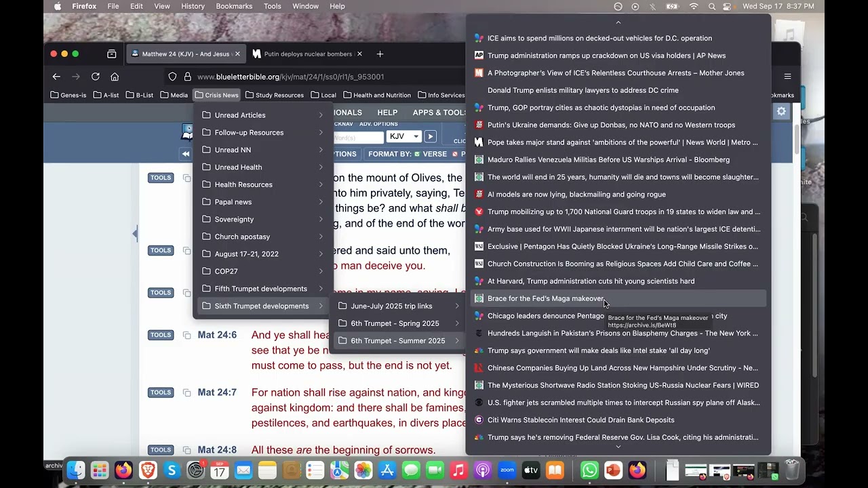The height and width of the screenshot is (488, 868).
Task: Click the copy icon beside Mat 24:6
Action: pyautogui.click(x=186, y=335)
